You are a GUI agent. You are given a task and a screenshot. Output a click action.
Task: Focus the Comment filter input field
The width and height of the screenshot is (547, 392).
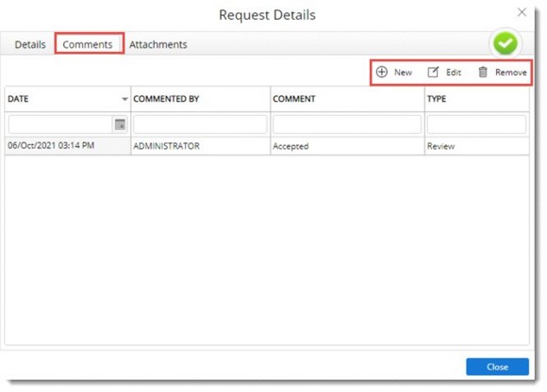coord(347,124)
